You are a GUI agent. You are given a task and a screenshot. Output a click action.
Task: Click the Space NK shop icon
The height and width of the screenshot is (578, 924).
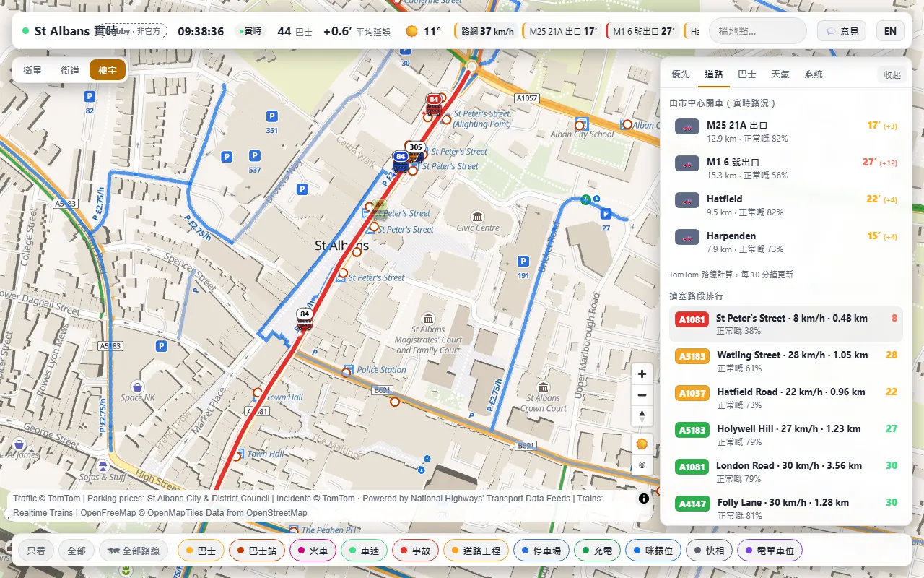pos(137,387)
